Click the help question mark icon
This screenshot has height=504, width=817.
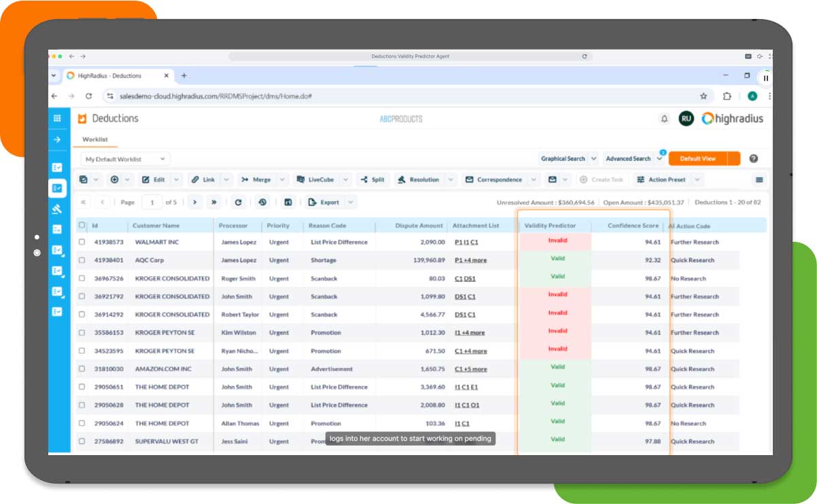coord(754,159)
